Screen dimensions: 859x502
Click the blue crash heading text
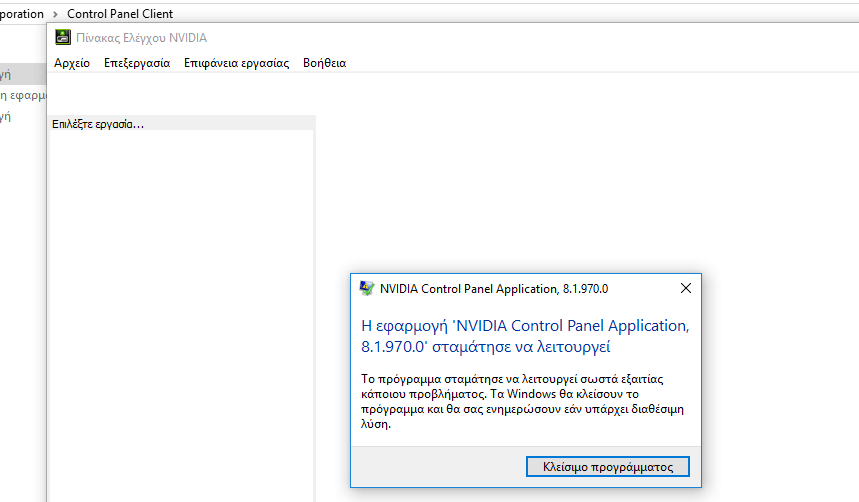coord(525,336)
